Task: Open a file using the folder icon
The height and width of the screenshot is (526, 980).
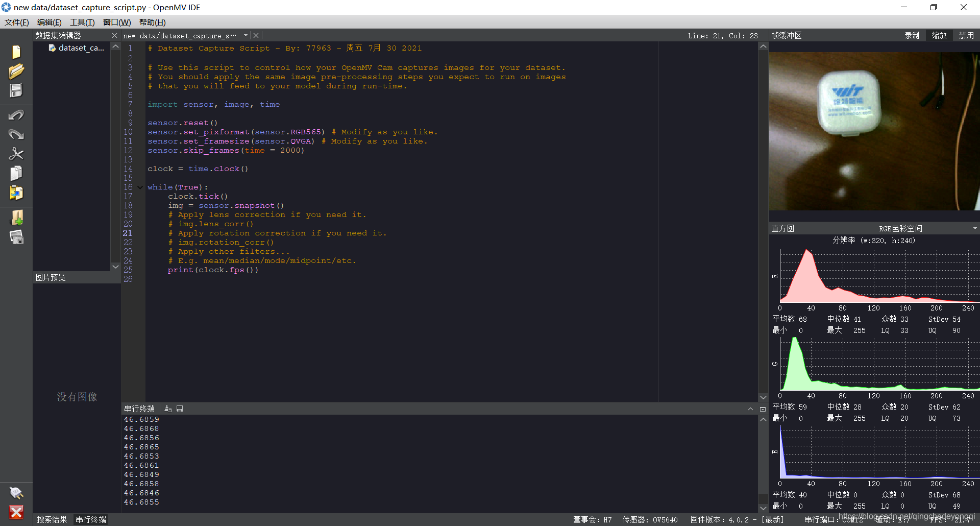Action: point(16,71)
